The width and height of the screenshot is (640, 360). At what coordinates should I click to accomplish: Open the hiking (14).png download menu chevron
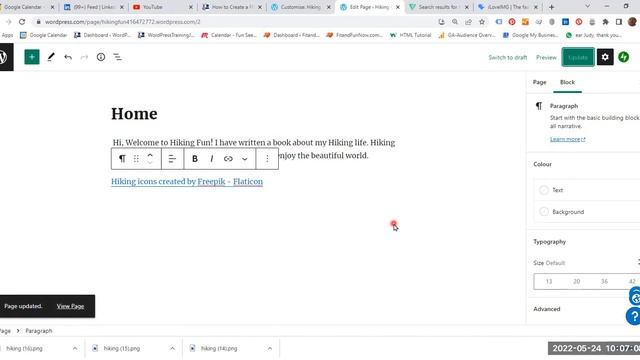coord(270,348)
